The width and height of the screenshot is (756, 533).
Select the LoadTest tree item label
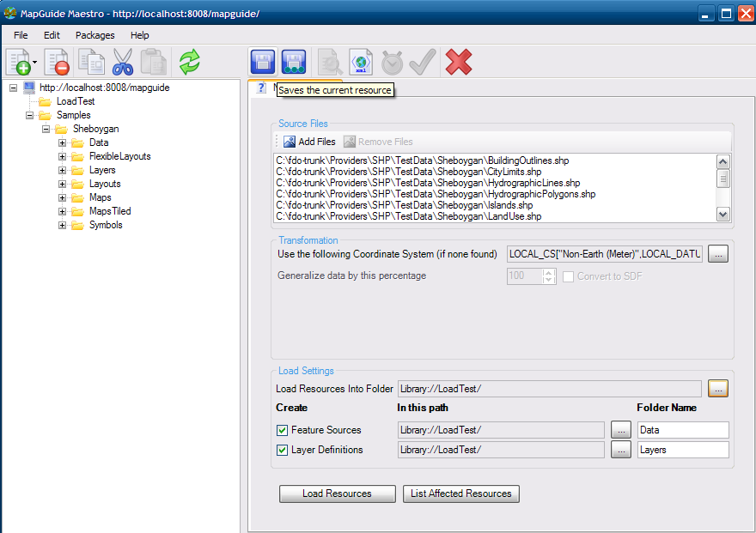76,101
